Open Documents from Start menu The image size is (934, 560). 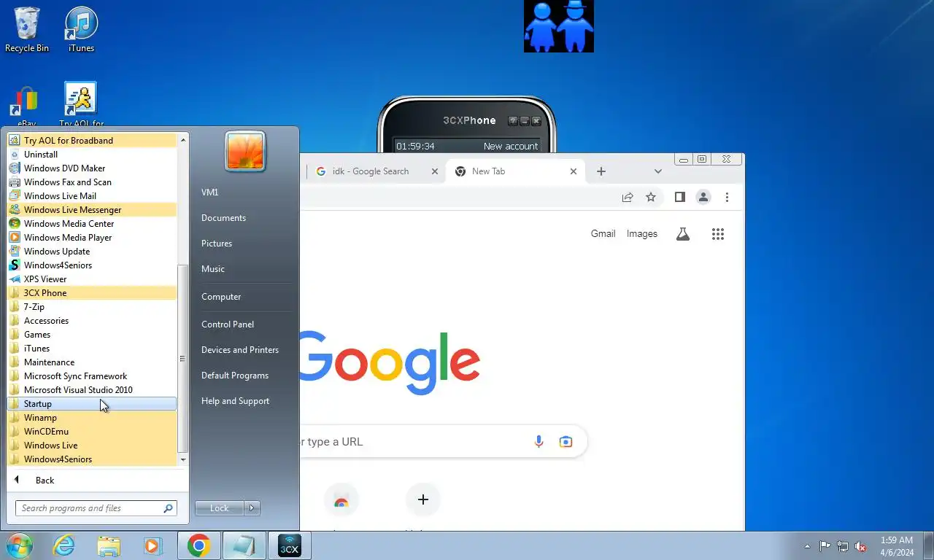(223, 217)
